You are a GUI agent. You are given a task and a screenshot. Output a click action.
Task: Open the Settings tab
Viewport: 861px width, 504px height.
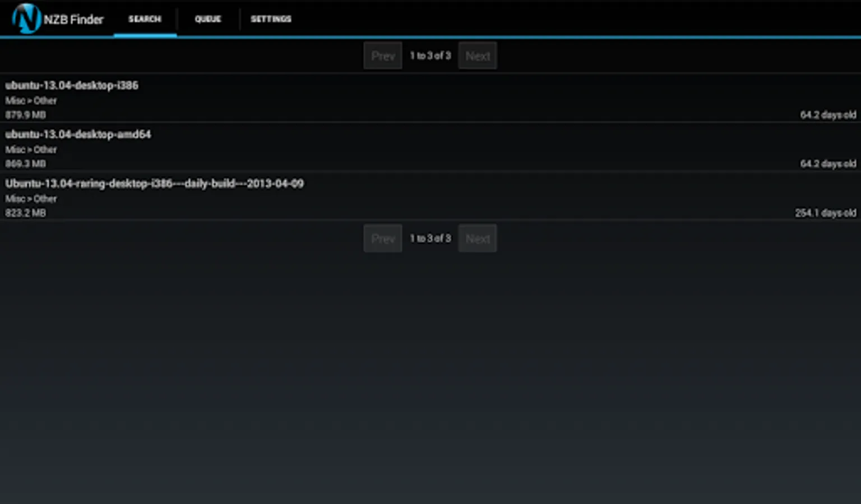coord(271,19)
